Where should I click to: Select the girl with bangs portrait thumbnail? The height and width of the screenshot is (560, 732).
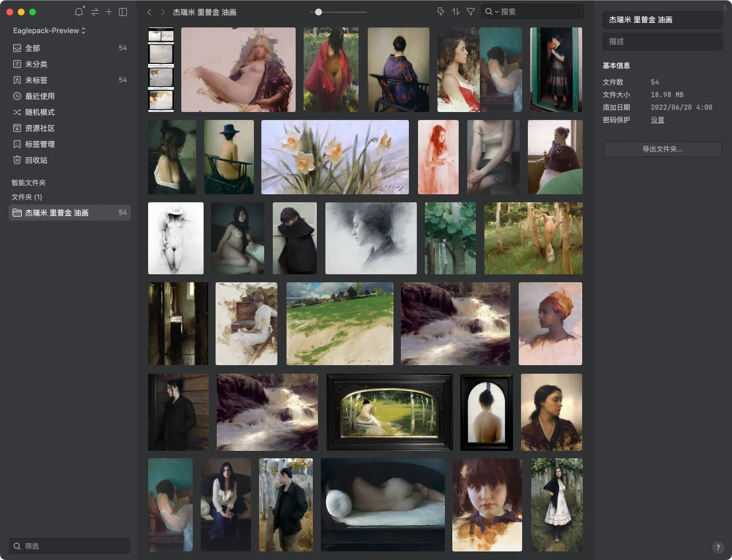tap(487, 505)
